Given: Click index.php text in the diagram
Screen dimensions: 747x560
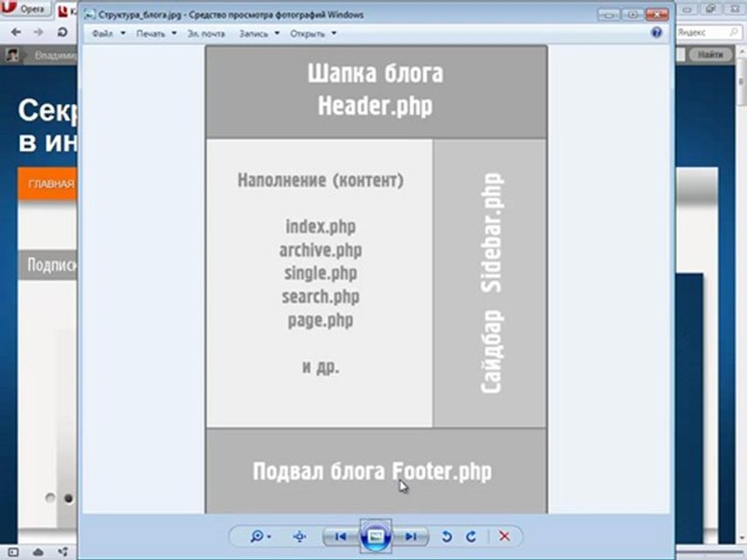Looking at the screenshot, I should 320,226.
